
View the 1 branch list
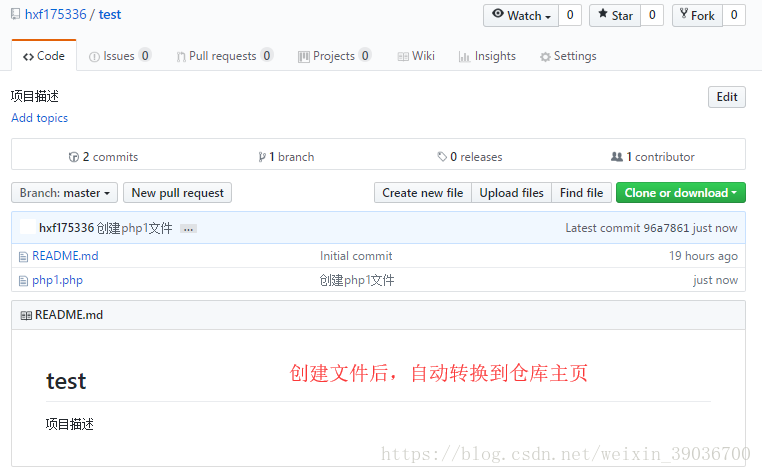point(286,157)
